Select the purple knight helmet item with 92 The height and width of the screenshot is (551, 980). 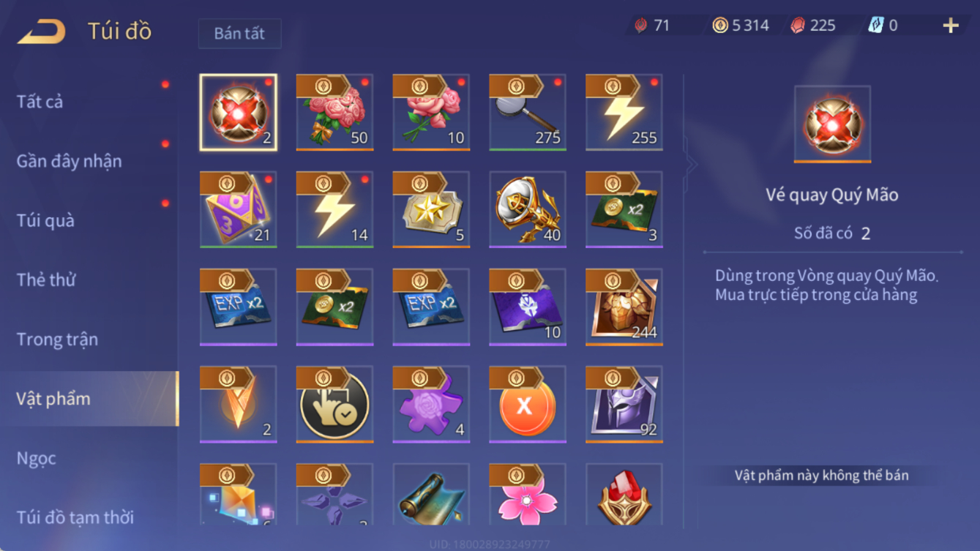click(624, 404)
